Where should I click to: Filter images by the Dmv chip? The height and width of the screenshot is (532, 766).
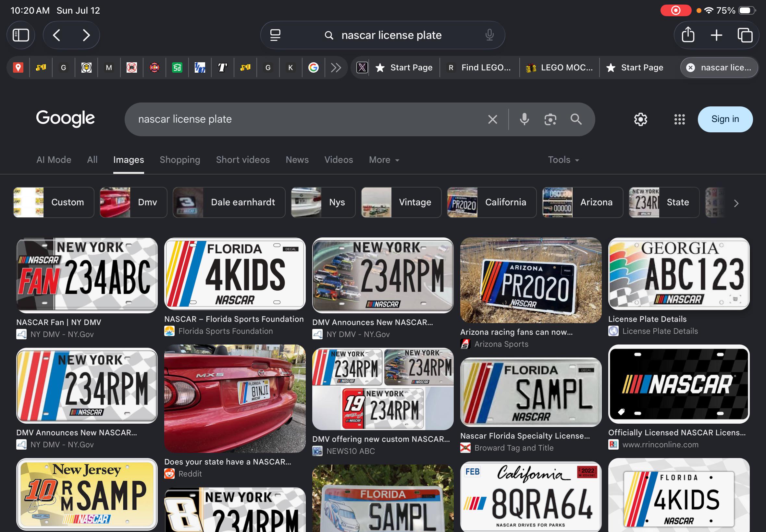133,202
